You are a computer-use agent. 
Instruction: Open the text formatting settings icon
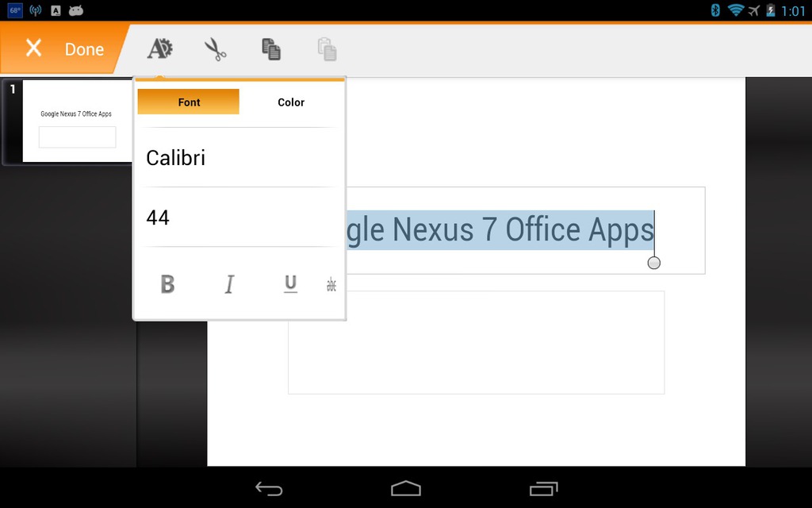click(160, 49)
